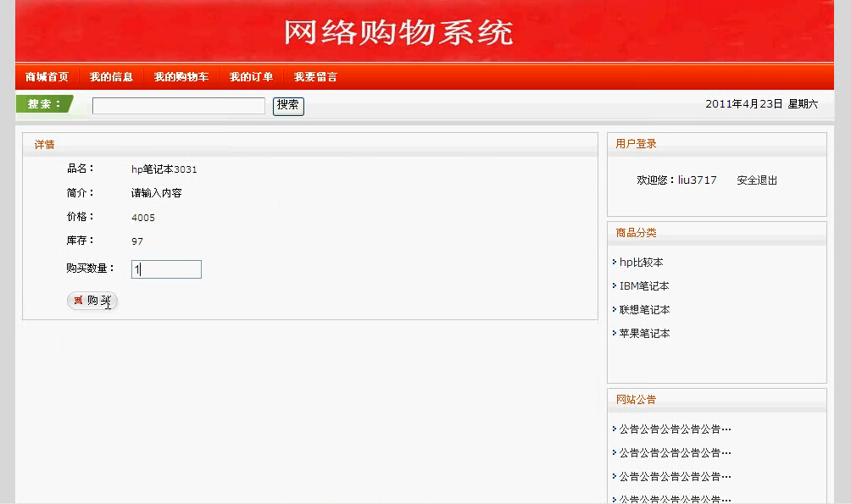
Task: Click 安全退出 to log out
Action: click(x=757, y=180)
